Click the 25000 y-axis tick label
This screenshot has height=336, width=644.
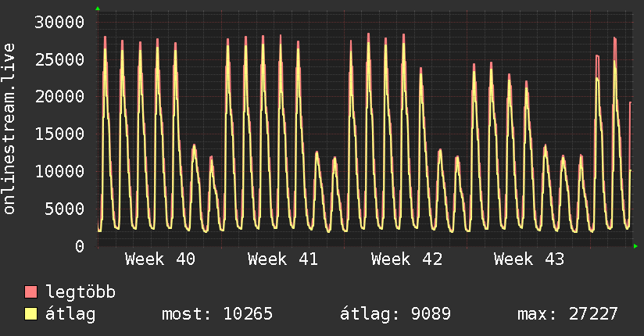point(59,59)
